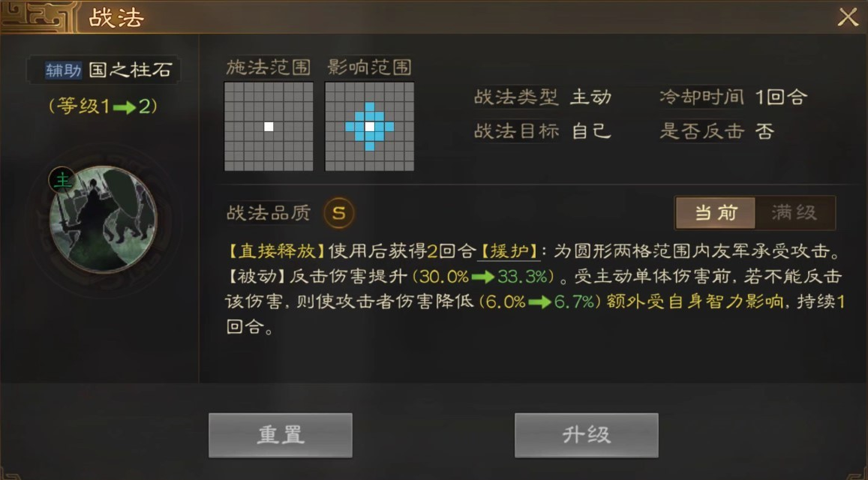
Task: Click the 重置 reset button
Action: point(281,435)
